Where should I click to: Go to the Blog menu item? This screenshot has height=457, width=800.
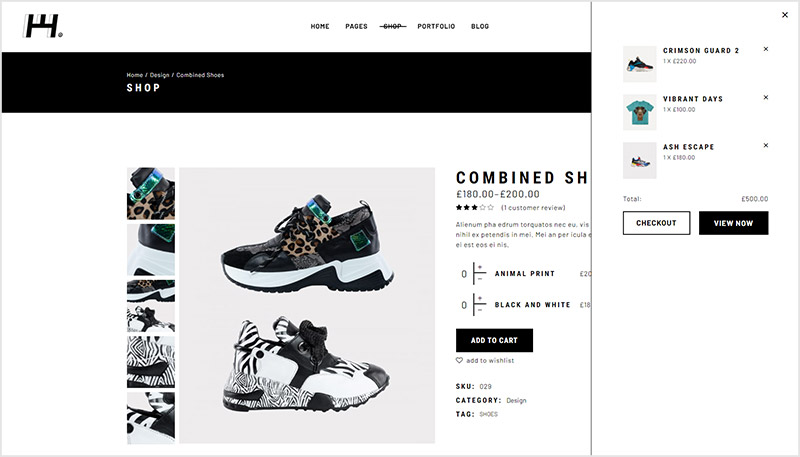[x=480, y=26]
